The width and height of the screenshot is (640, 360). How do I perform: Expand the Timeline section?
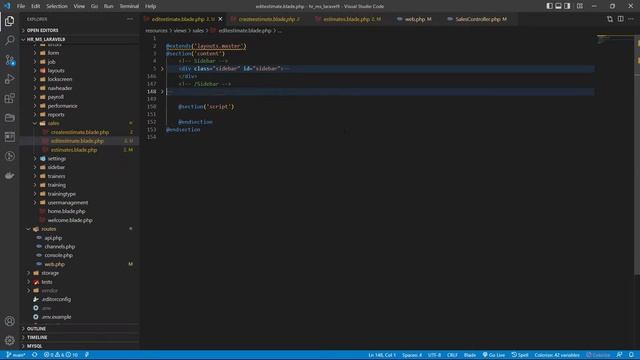coord(37,338)
